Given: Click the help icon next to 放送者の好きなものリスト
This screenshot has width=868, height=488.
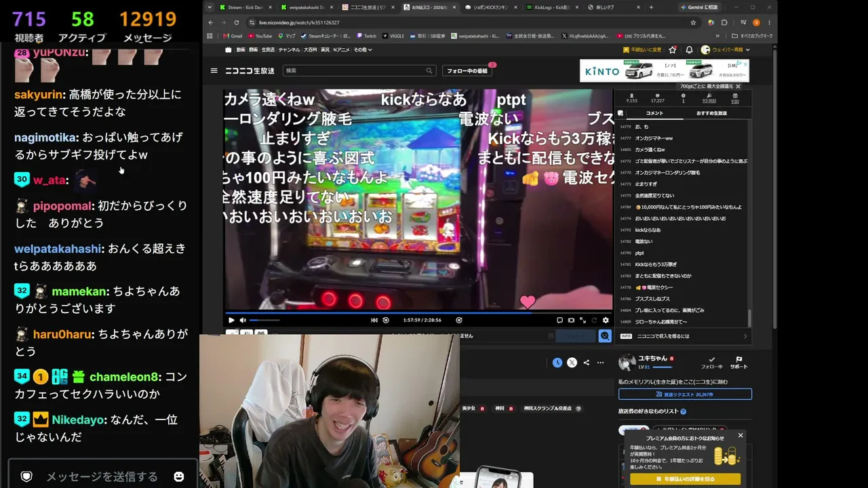Looking at the screenshot, I should 683,411.
